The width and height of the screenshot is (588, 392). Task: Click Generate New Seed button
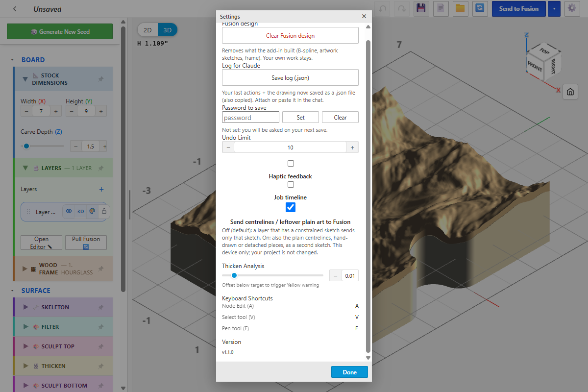(x=60, y=32)
